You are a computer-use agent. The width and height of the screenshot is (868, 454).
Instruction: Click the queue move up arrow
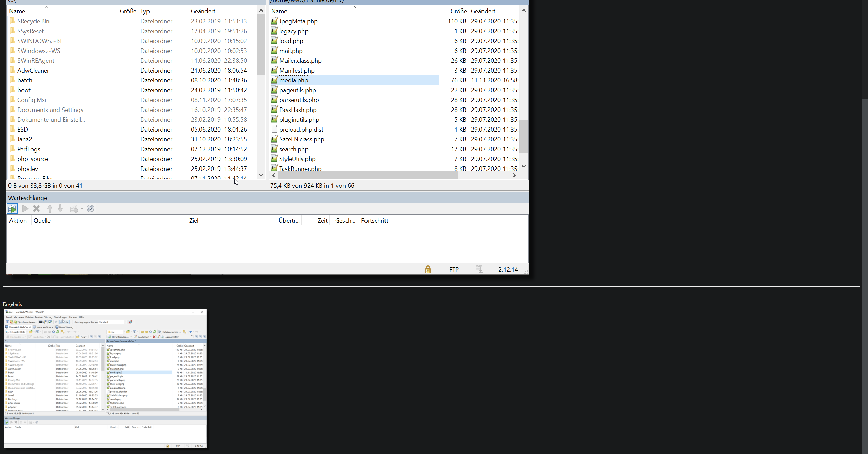50,209
